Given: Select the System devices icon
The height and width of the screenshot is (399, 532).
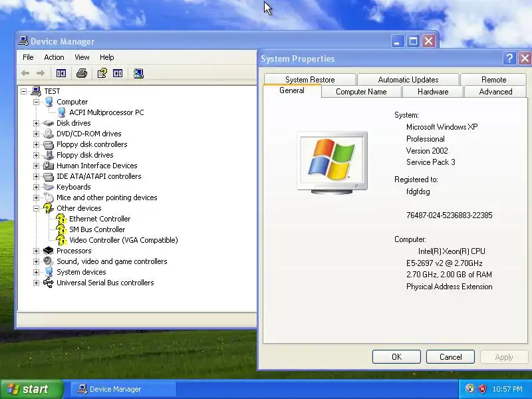Looking at the screenshot, I should pos(49,272).
